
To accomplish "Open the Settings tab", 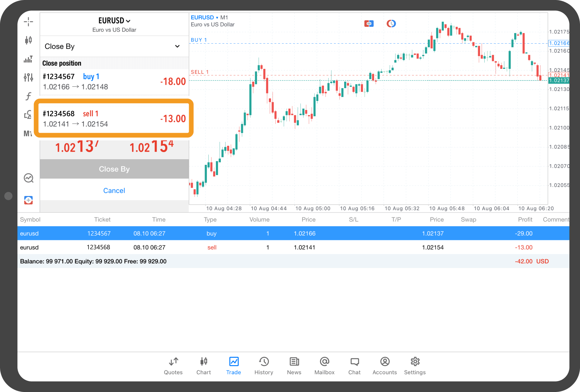I will [x=415, y=366].
